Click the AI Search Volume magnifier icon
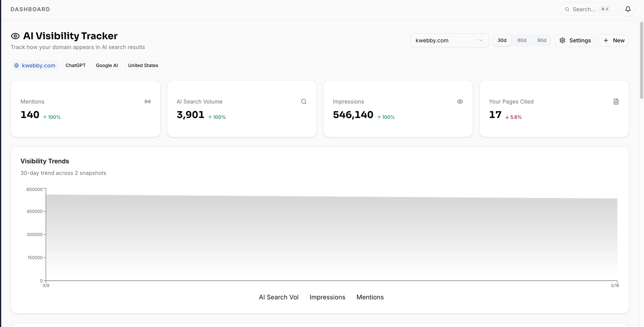This screenshot has width=644, height=327. click(x=303, y=102)
